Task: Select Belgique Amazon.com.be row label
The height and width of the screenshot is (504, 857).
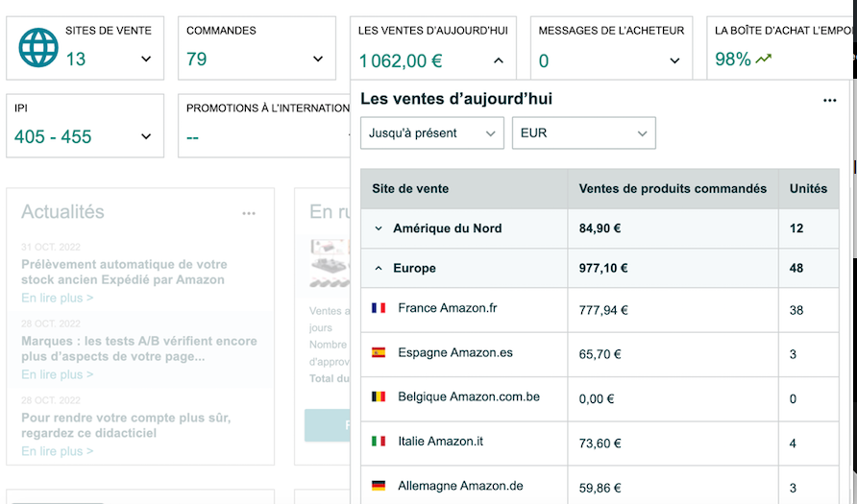Action: 469,397
